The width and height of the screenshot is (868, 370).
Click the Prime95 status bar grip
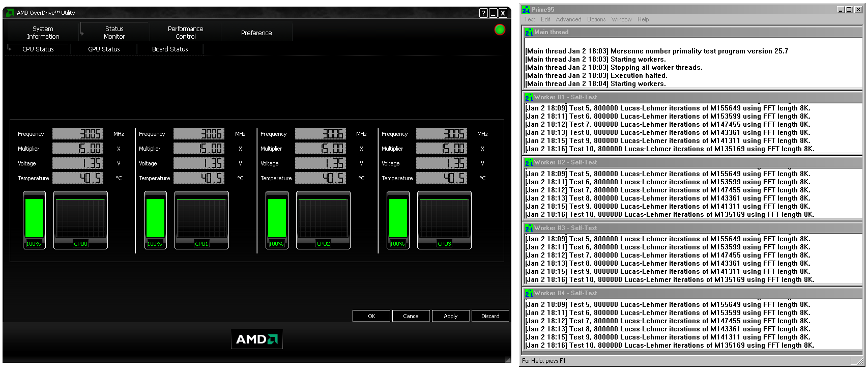(x=859, y=361)
